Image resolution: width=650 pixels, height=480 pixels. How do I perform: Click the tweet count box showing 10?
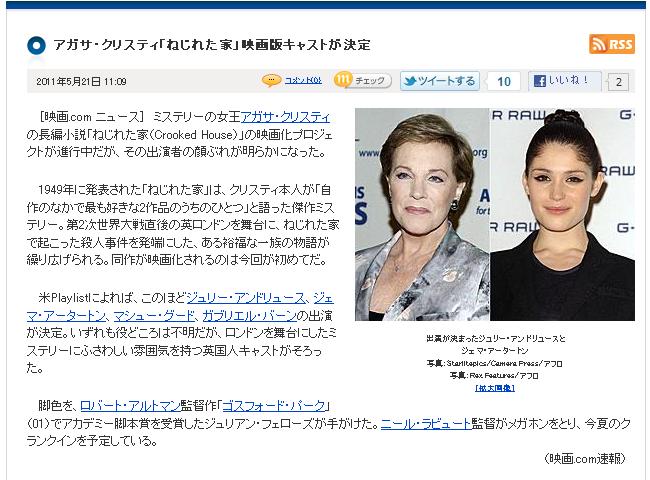[504, 81]
